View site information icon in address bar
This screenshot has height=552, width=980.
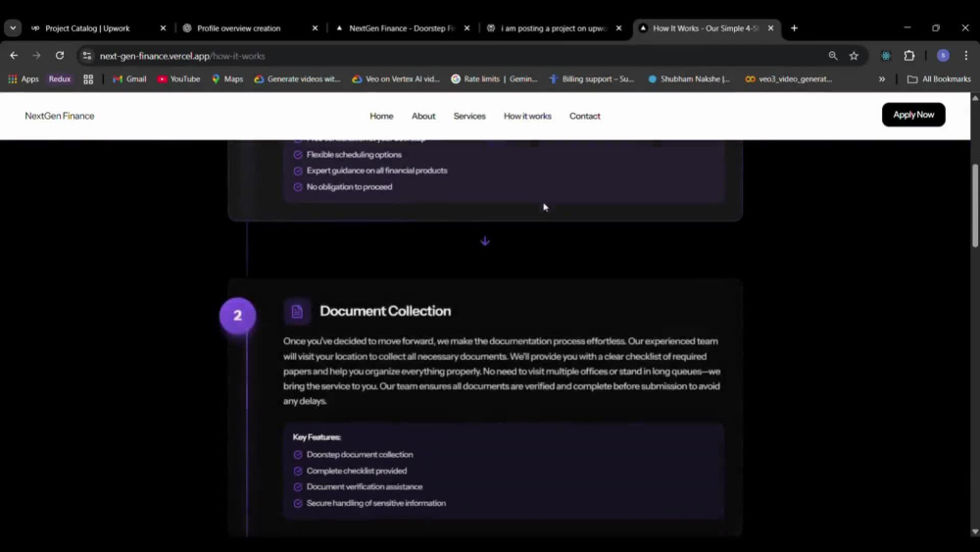[x=87, y=56]
